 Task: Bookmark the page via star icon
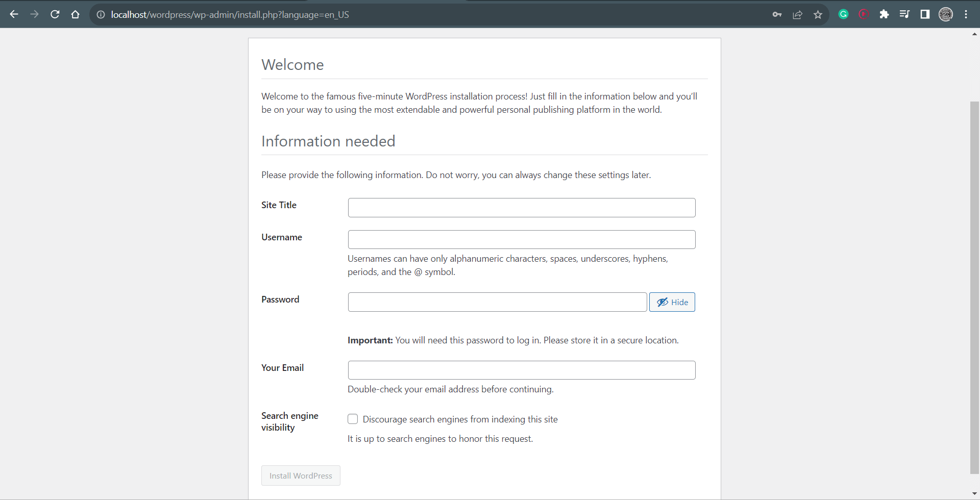[x=818, y=14]
